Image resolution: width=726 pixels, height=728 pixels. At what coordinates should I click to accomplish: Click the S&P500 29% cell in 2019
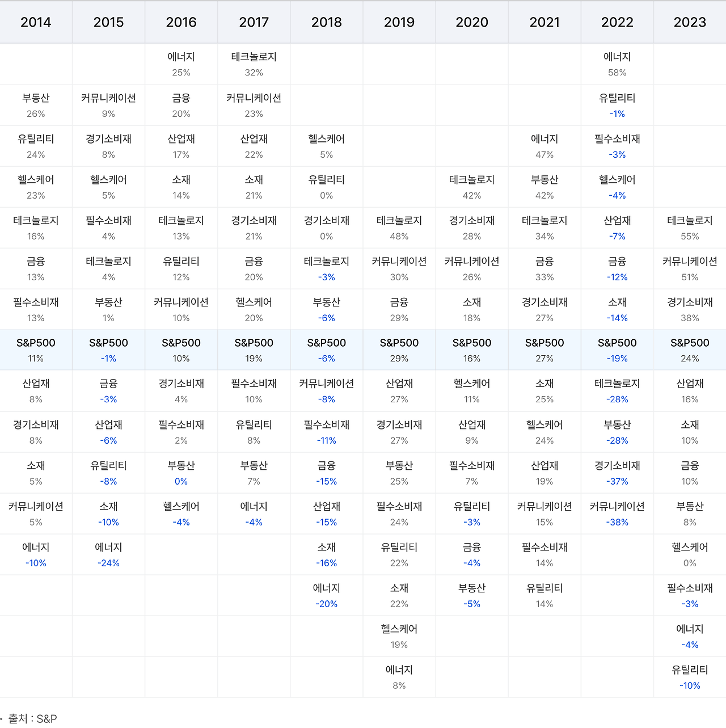pos(399,350)
